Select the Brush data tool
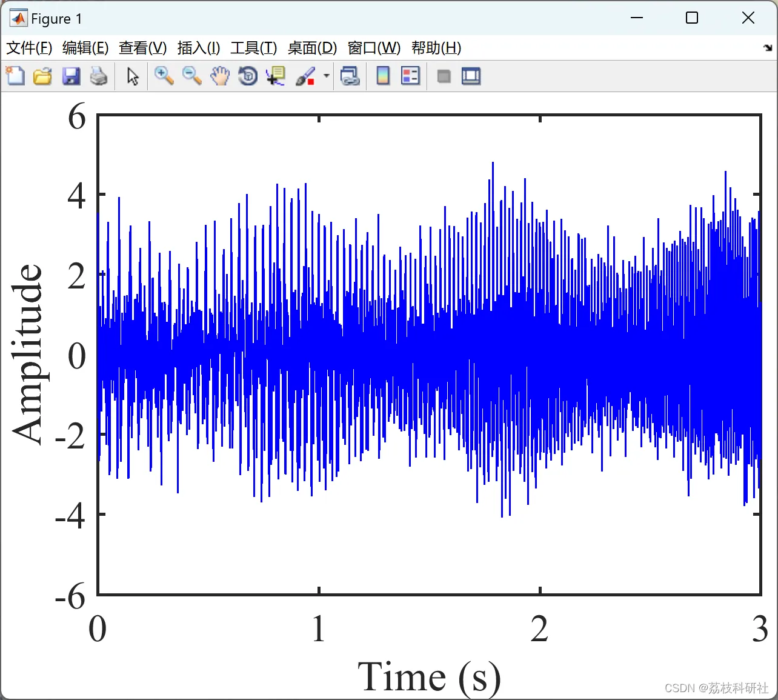The height and width of the screenshot is (700, 778). coord(306,76)
